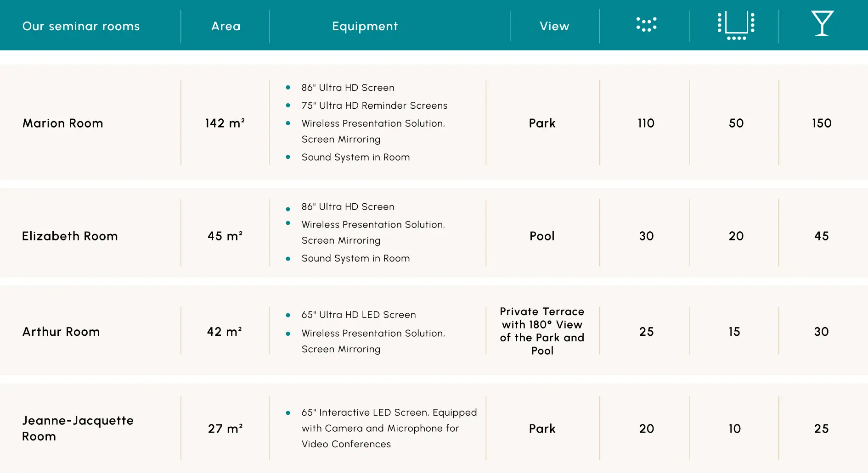Select the Equipment column header

click(365, 26)
